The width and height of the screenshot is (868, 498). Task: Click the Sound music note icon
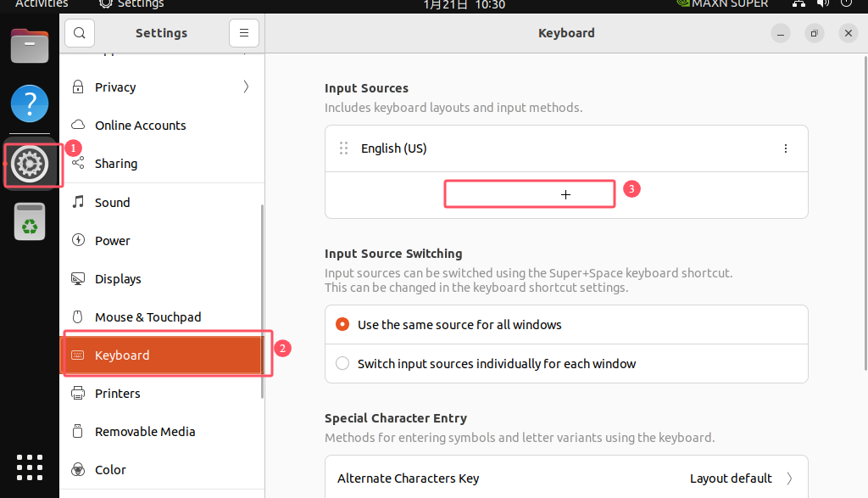78,202
